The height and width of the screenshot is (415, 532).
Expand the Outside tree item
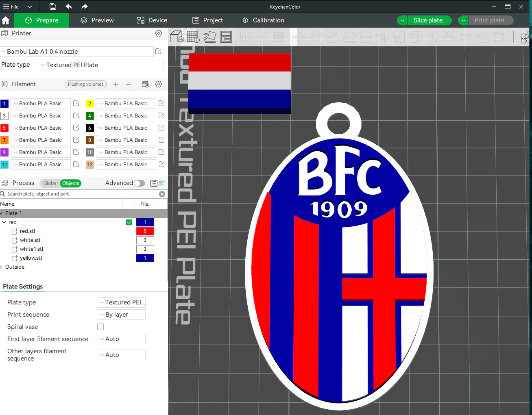tap(2, 267)
